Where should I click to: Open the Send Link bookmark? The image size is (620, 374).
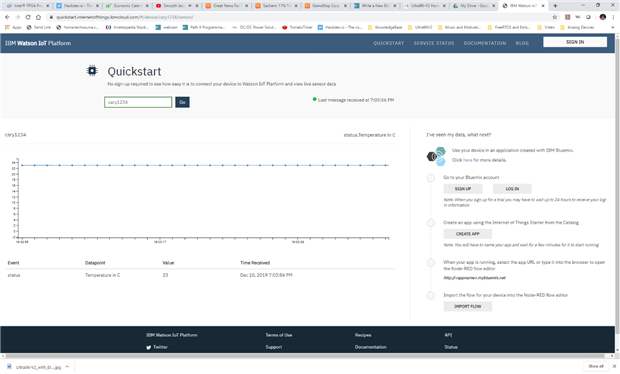[x=39, y=27]
